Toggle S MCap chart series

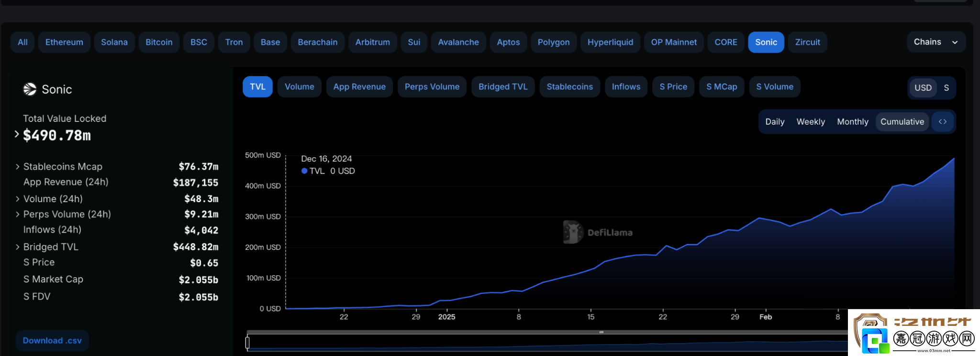tap(722, 87)
